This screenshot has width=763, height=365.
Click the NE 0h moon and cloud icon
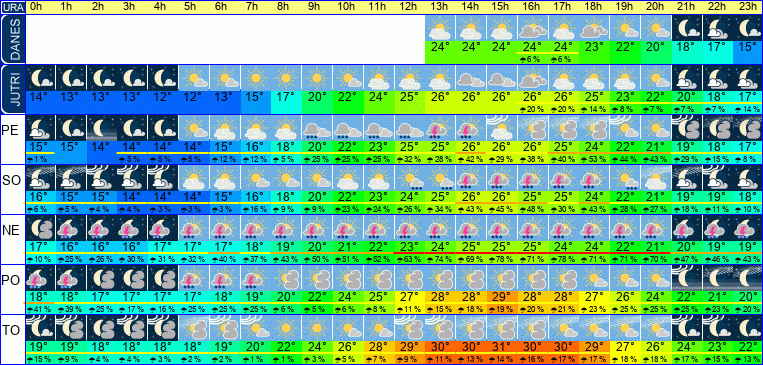pyautogui.click(x=40, y=228)
